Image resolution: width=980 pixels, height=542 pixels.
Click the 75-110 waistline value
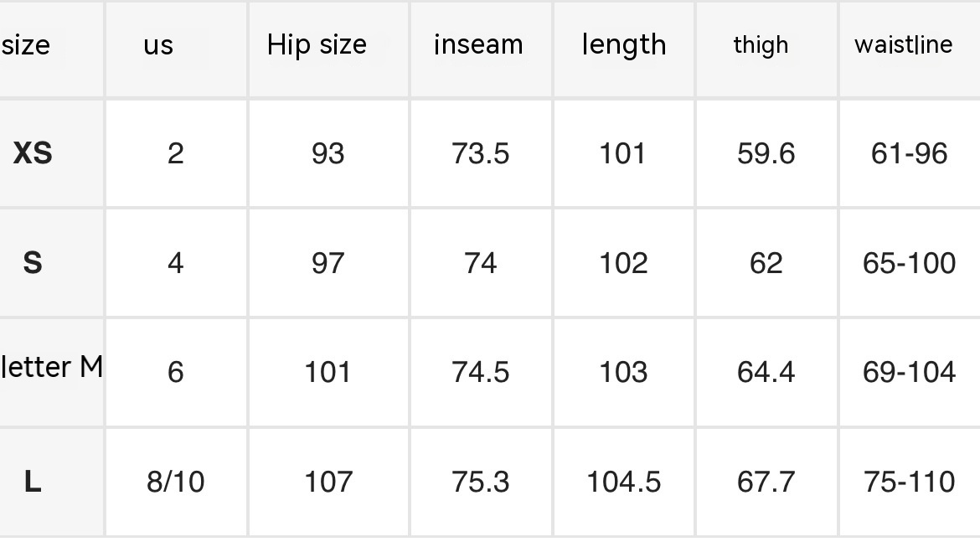click(x=910, y=482)
